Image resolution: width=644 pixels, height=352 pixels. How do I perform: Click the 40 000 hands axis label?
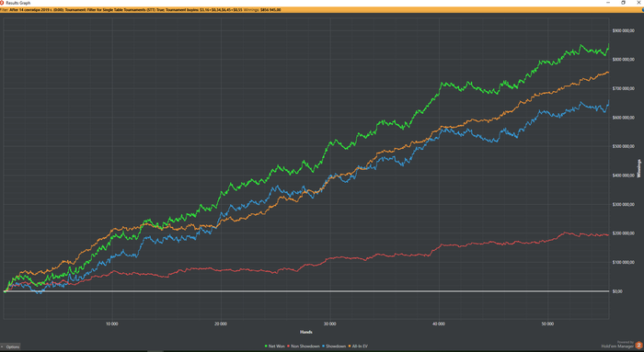[x=439, y=324]
